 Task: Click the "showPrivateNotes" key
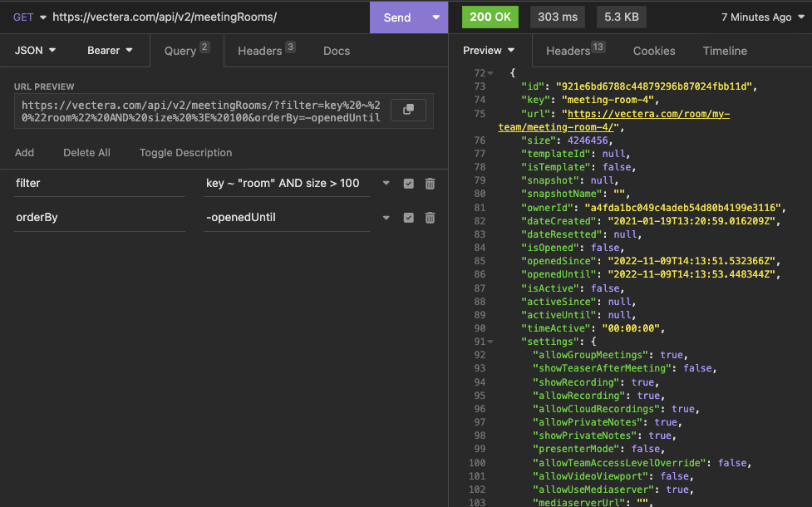tap(584, 436)
